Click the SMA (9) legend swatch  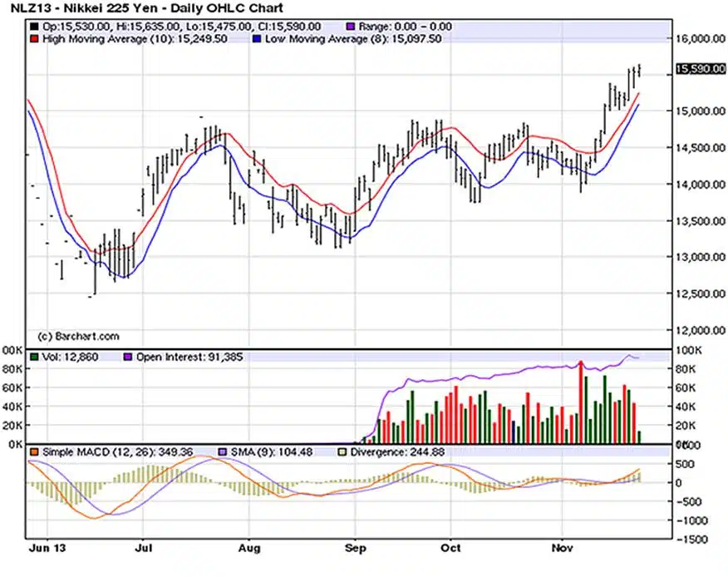pos(222,451)
